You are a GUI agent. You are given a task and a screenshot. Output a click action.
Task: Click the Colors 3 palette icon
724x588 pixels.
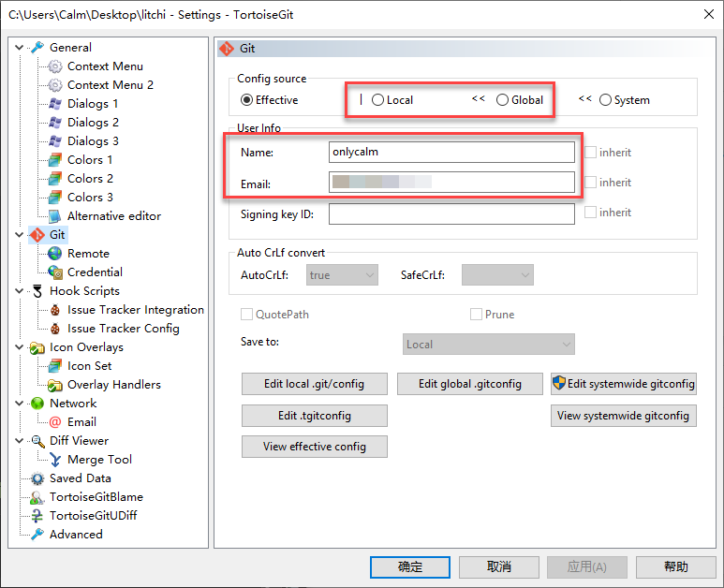tap(55, 197)
